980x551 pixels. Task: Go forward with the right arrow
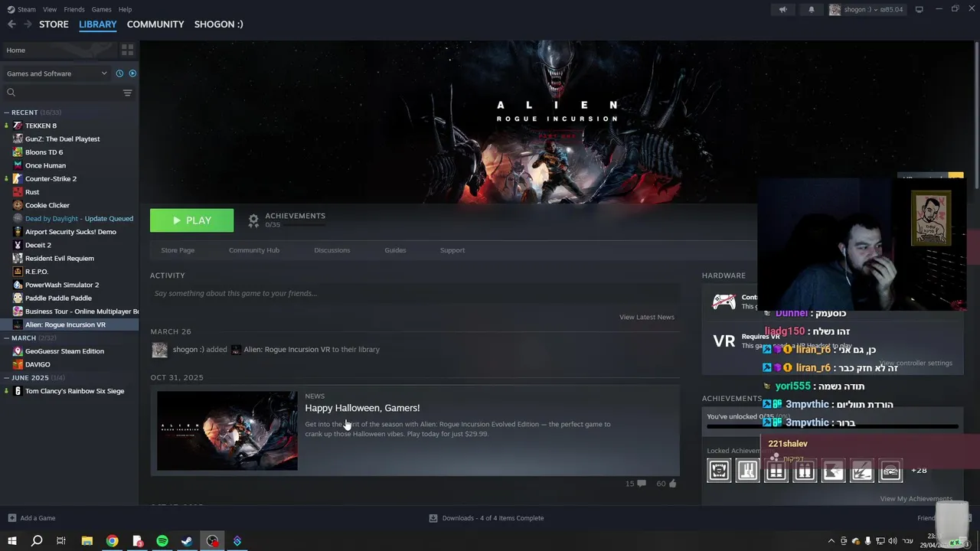point(28,24)
